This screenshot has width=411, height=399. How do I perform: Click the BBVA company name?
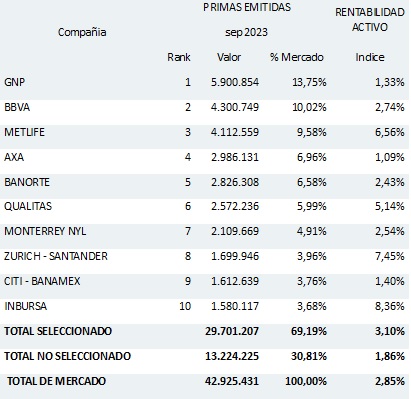point(17,107)
